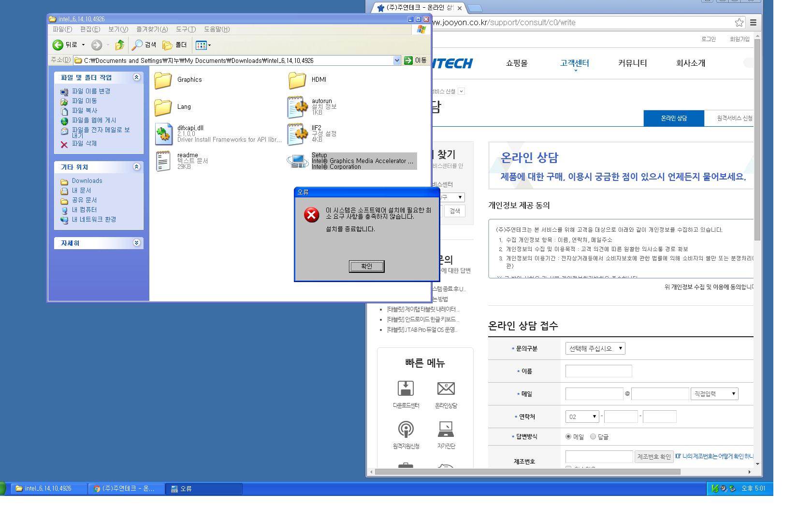Open the File (파일) menu

62,30
